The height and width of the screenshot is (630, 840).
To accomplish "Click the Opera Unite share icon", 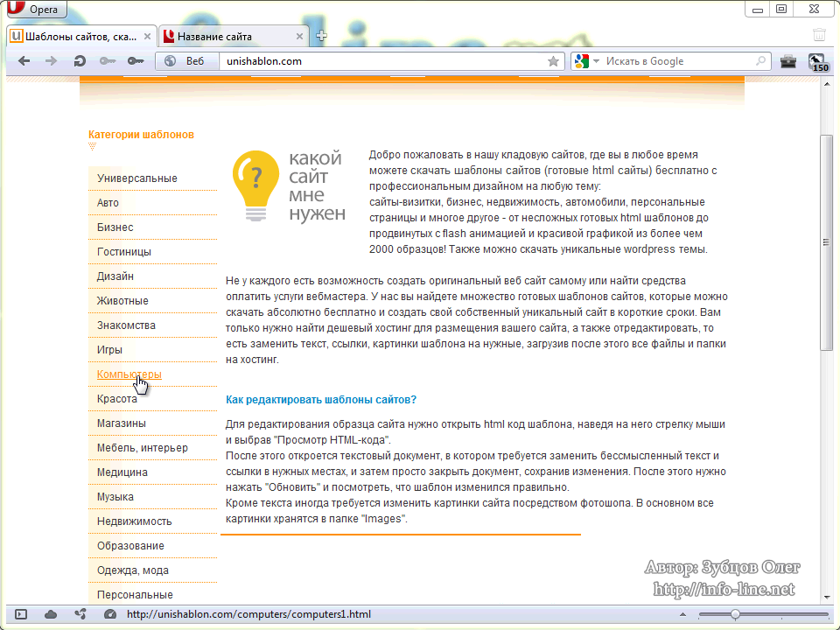I will pyautogui.click(x=80, y=614).
